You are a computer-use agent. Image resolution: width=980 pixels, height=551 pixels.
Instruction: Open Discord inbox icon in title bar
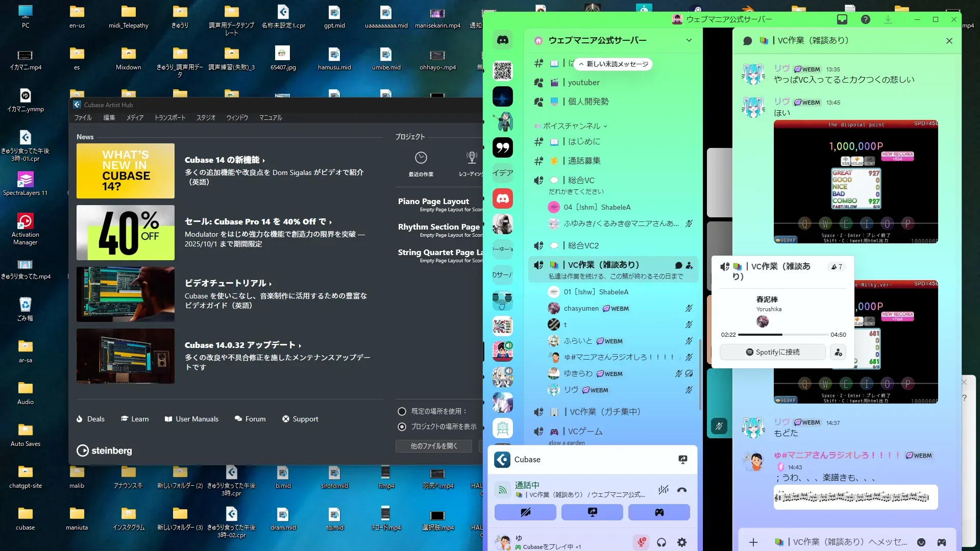842,19
